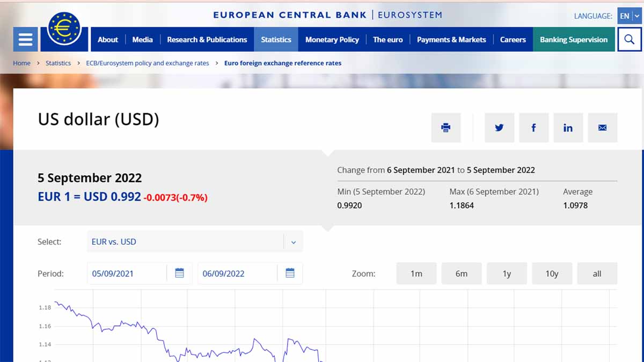Viewport: 644px width, 362px height.
Task: Zoom chart to 10y range
Action: (x=552, y=274)
